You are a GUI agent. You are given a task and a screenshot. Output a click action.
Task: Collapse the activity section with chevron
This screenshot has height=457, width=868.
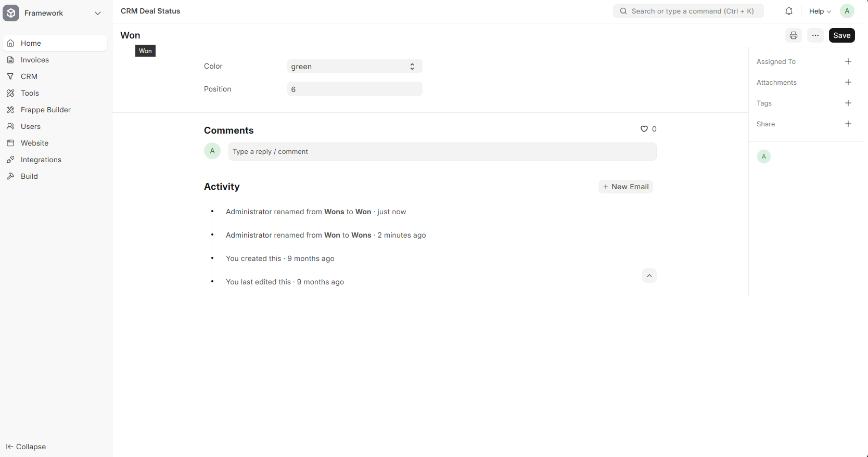point(649,276)
